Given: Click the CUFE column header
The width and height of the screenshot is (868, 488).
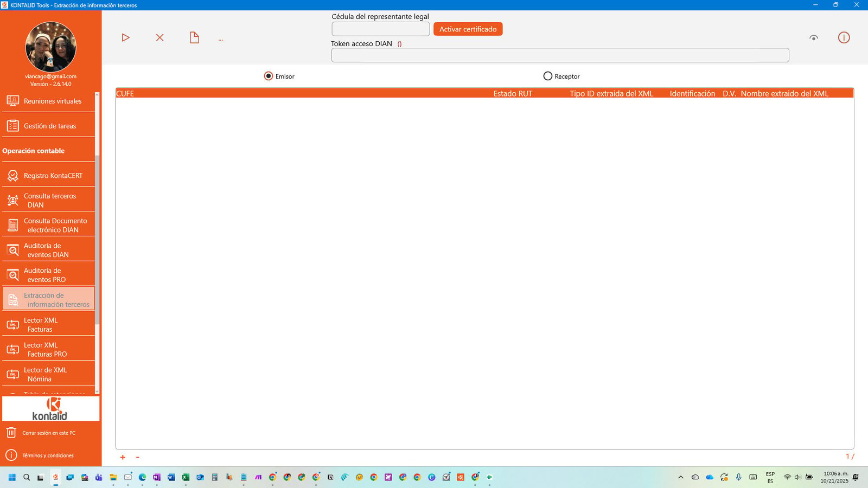Looking at the screenshot, I should pos(125,93).
